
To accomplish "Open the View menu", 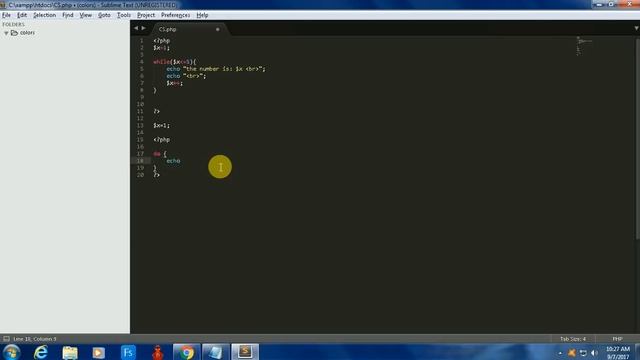I will point(85,15).
